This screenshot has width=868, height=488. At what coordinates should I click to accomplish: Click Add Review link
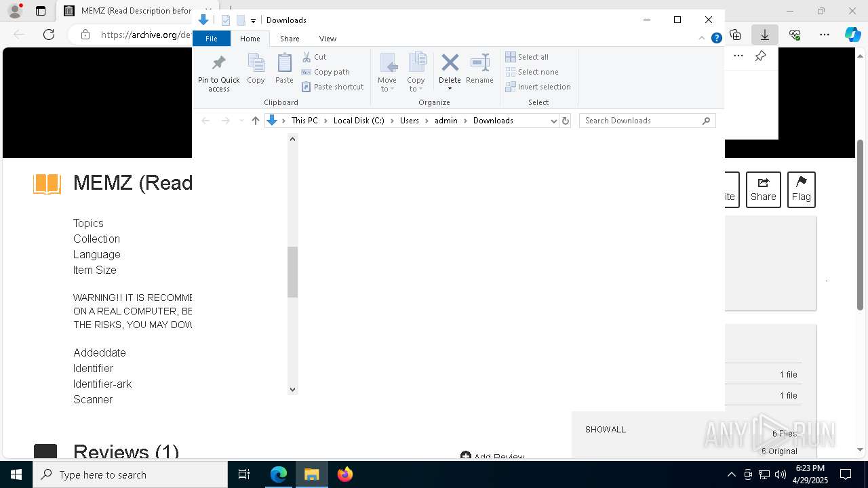coord(492,457)
